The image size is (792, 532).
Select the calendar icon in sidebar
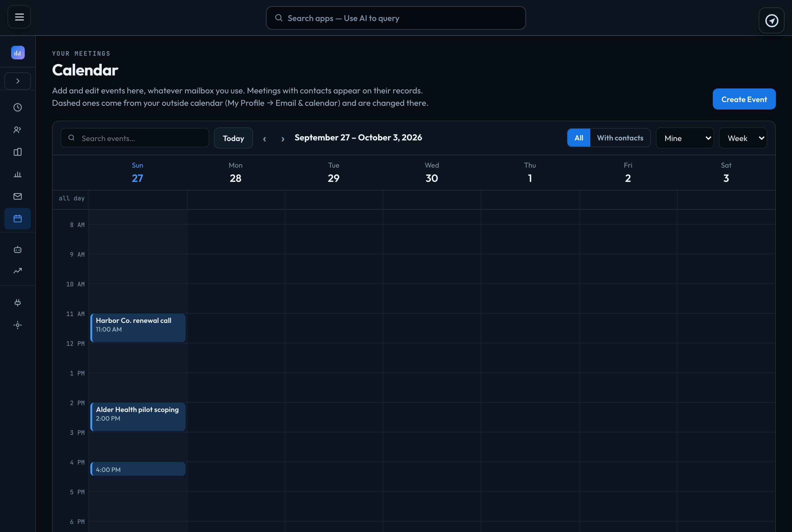click(x=18, y=218)
